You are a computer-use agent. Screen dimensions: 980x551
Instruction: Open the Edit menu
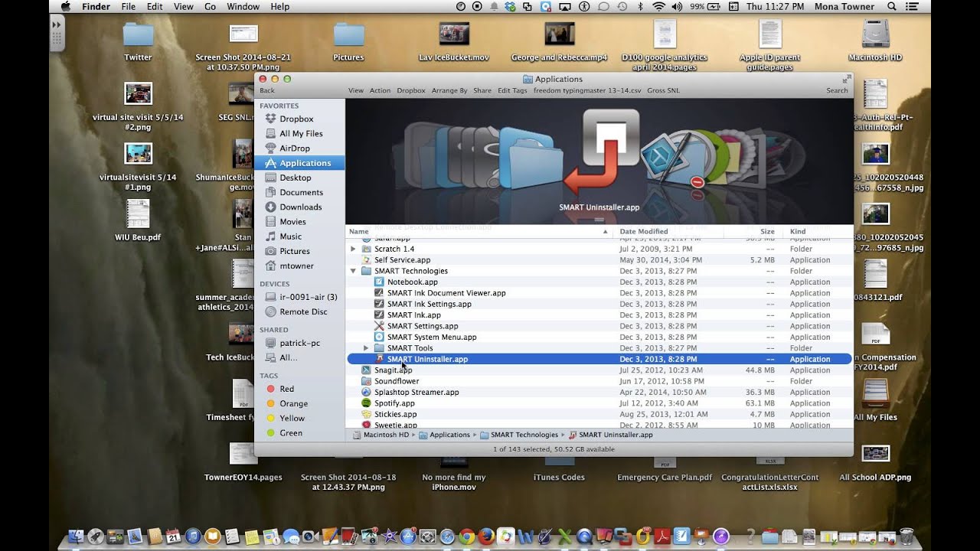pyautogui.click(x=155, y=6)
